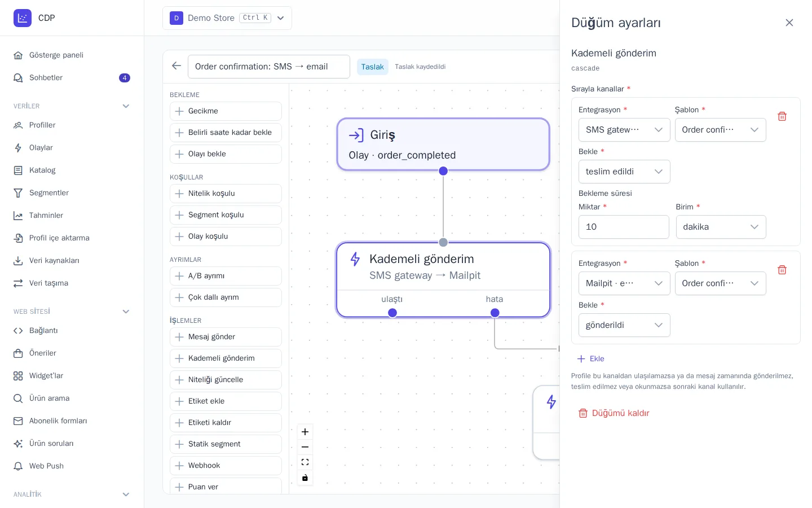
Task: Delete the Mailpit channel trash icon
Action: click(782, 270)
